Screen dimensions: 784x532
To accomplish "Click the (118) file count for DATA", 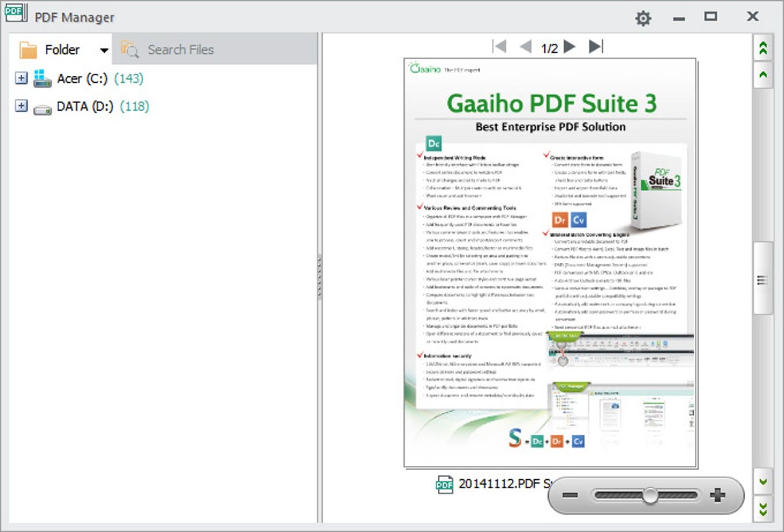I will 135,106.
